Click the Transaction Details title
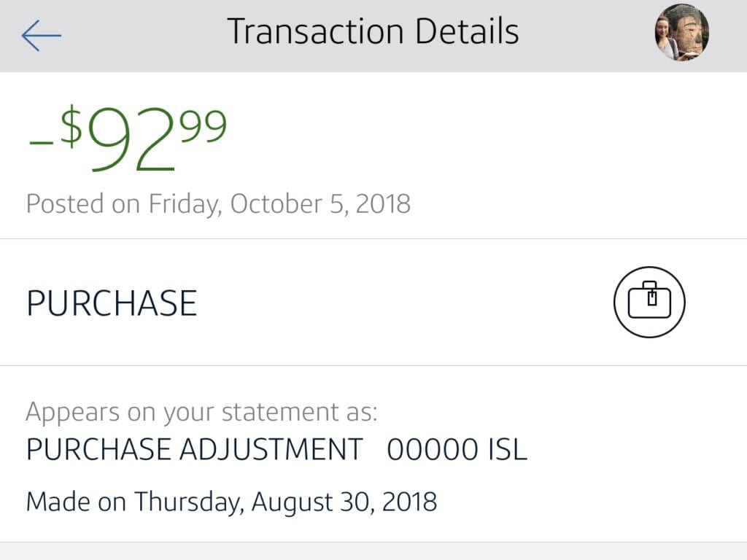 [373, 32]
